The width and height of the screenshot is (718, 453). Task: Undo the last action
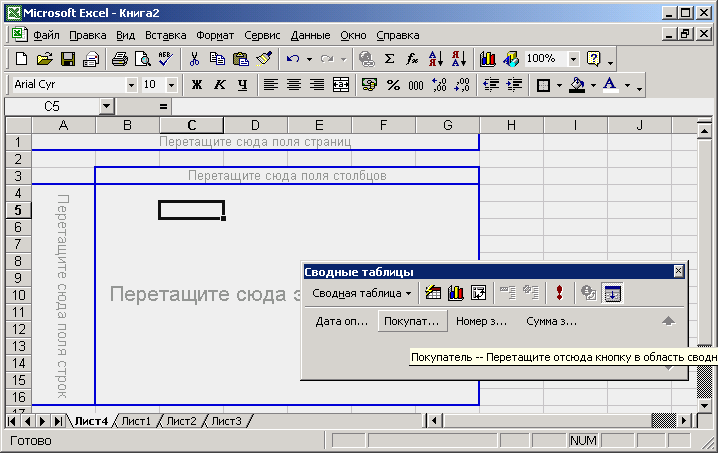(x=293, y=59)
